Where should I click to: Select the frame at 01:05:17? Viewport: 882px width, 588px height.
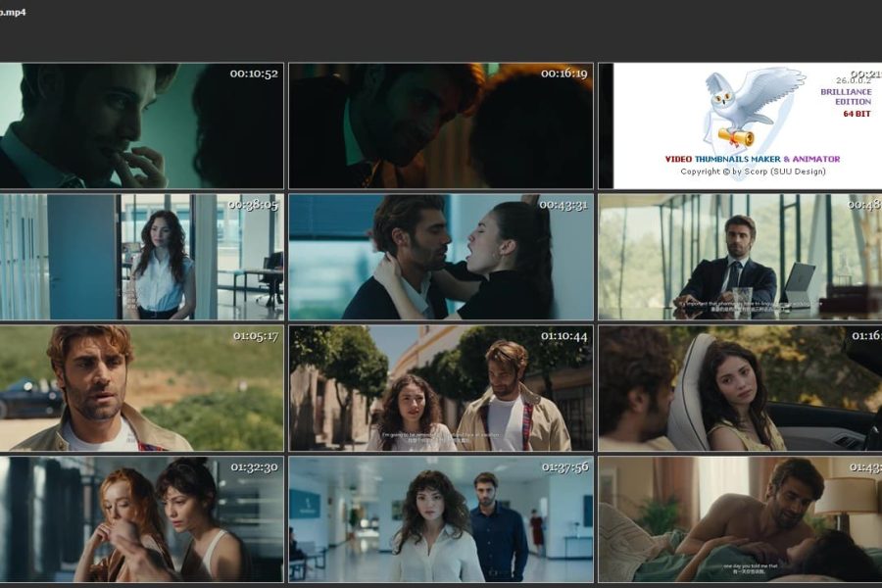142,388
